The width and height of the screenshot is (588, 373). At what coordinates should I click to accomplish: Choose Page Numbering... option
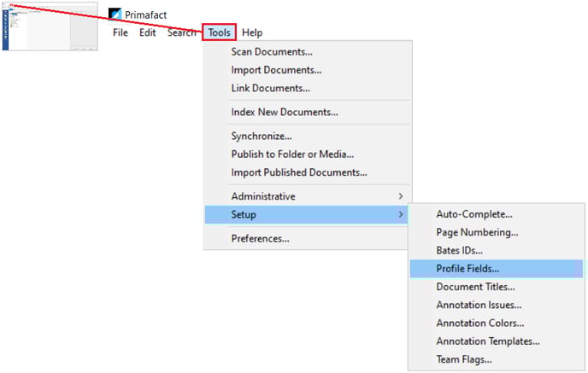496,232
